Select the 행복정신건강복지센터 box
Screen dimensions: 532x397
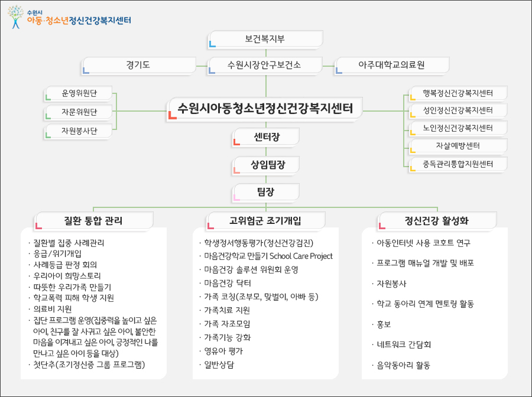pyautogui.click(x=458, y=93)
